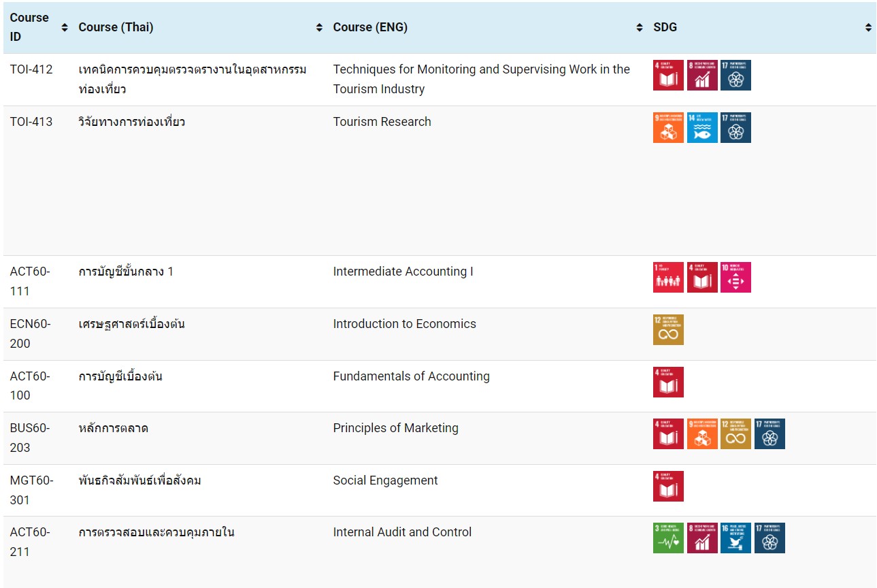Click SDG 16 Peace and Justice icon
877x588 pixels.
click(735, 538)
